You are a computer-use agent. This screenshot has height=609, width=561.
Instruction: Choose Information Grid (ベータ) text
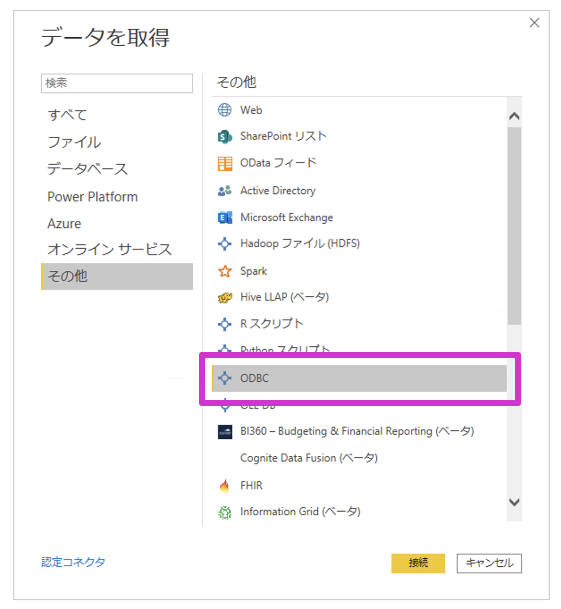point(300,512)
